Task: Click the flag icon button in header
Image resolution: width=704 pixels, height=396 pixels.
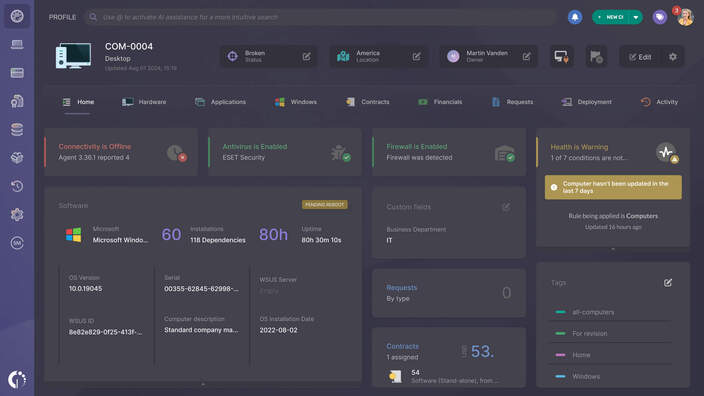Action: tap(596, 57)
